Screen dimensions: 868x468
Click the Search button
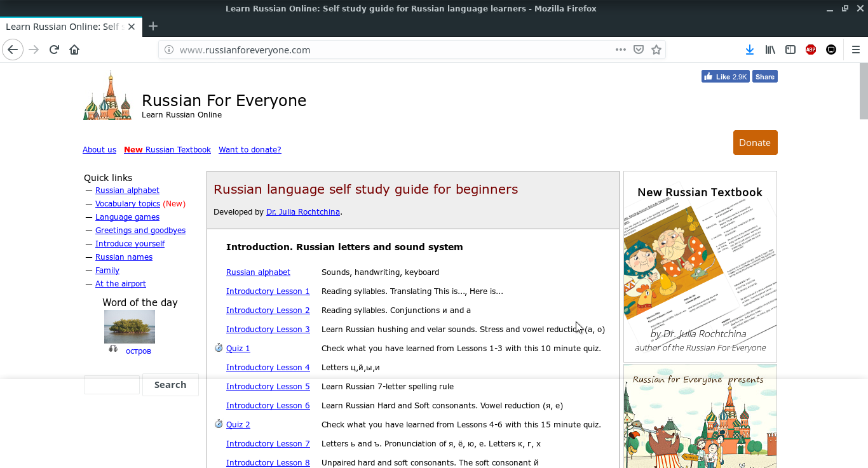tap(170, 385)
